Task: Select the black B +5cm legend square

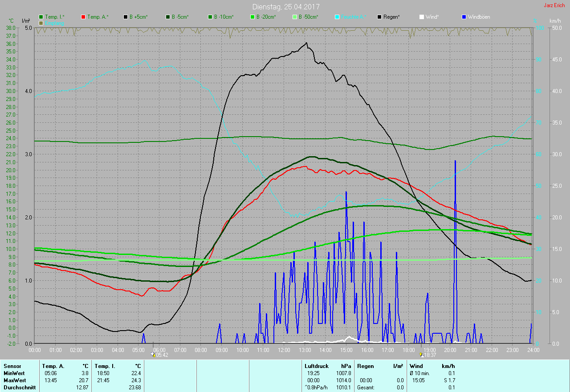Action: pos(126,17)
